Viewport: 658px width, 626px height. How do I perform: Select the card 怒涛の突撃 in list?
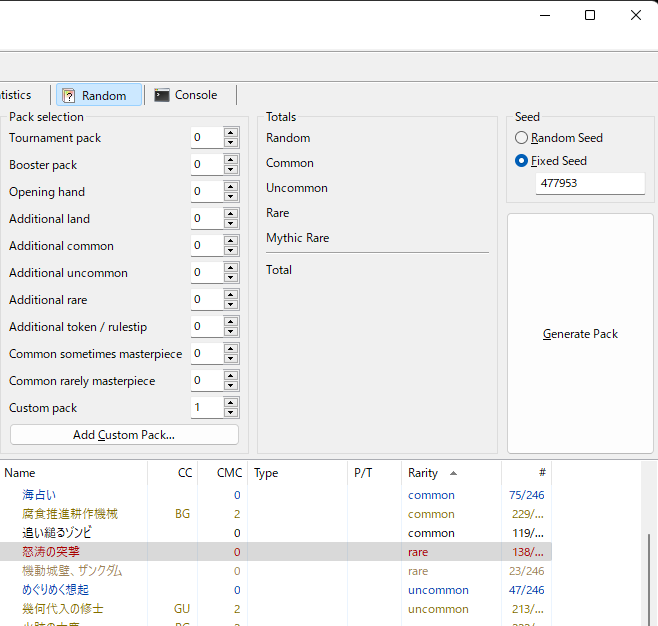point(52,552)
